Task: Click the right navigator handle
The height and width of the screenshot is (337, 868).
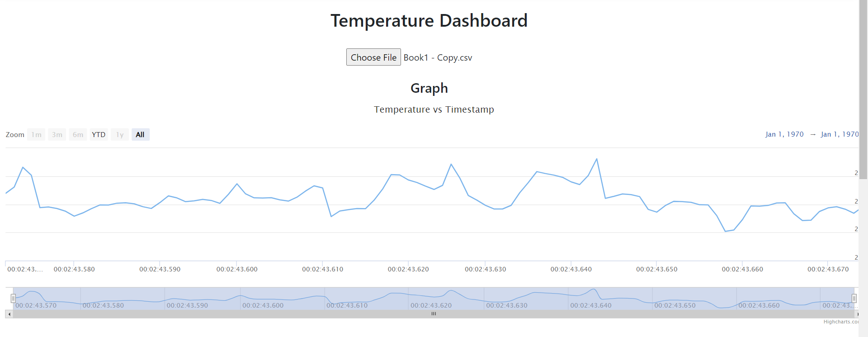Action: tap(854, 298)
